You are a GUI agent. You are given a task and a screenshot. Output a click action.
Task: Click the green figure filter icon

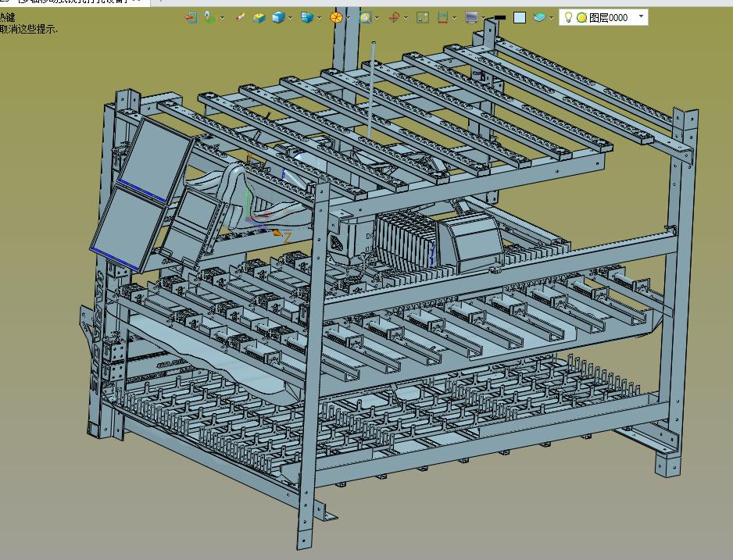[209, 18]
